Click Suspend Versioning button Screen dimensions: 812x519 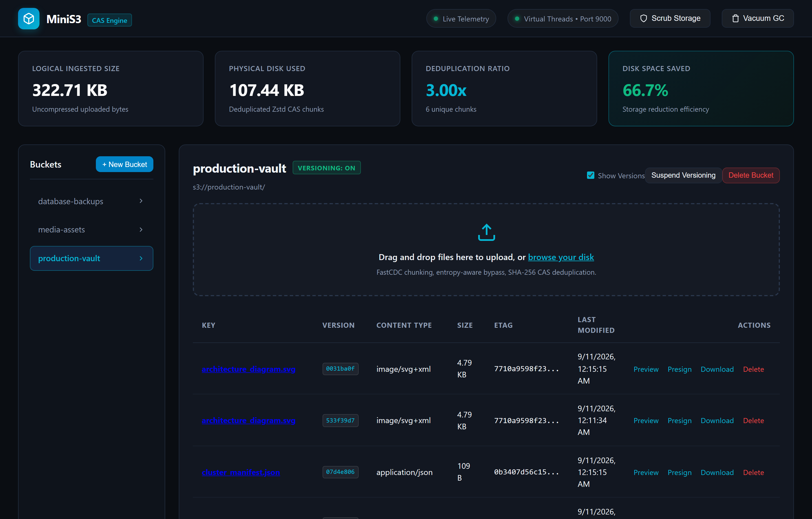coord(683,175)
